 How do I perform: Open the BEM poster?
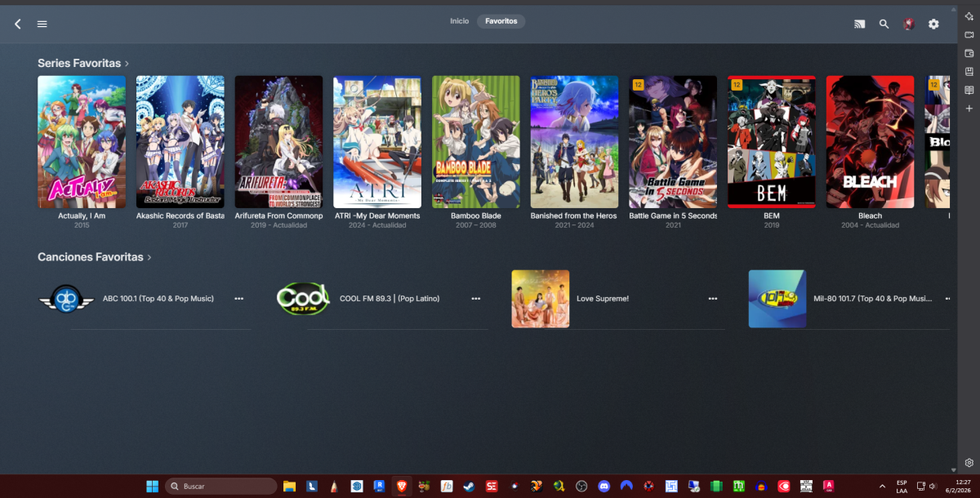pos(772,142)
